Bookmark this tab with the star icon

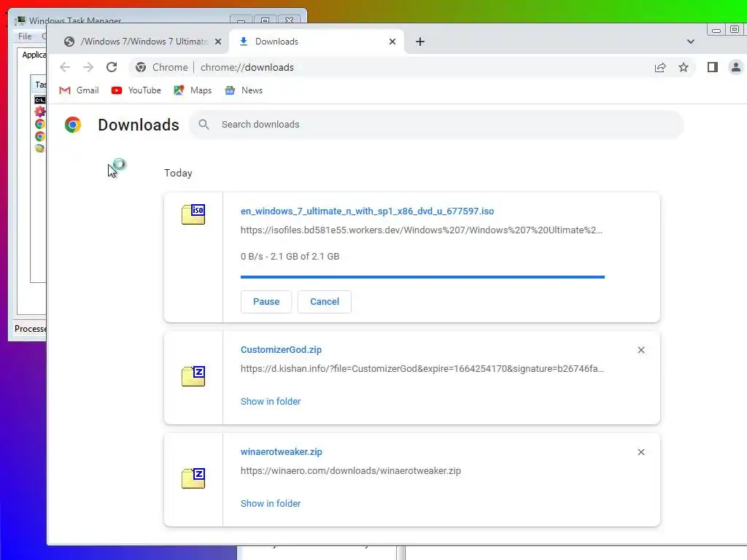click(x=683, y=67)
